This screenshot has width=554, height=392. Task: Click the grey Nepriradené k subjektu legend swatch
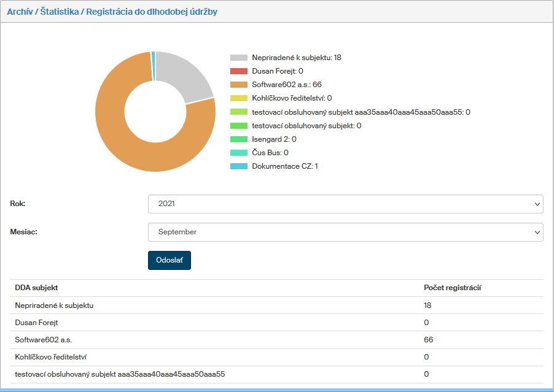pyautogui.click(x=239, y=58)
